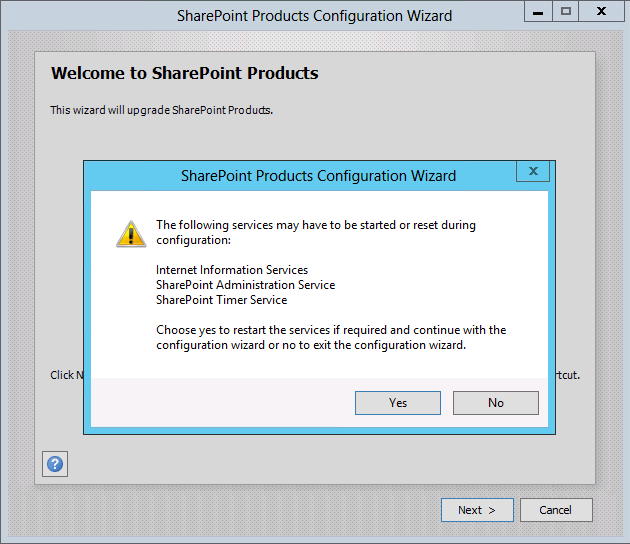Click the wizard will upgrade SharePoint text
The image size is (630, 544).
(x=162, y=110)
